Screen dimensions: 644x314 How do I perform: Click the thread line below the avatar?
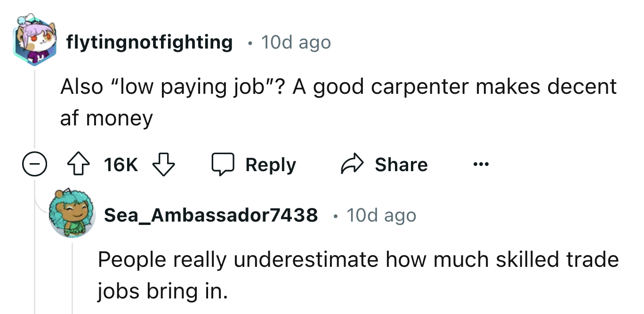click(34, 108)
